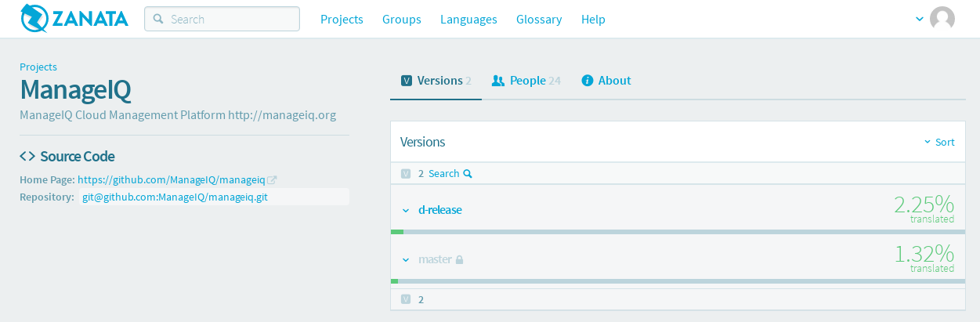The height and width of the screenshot is (322, 980).
Task: Click the d-release progress bar
Action: tap(678, 232)
